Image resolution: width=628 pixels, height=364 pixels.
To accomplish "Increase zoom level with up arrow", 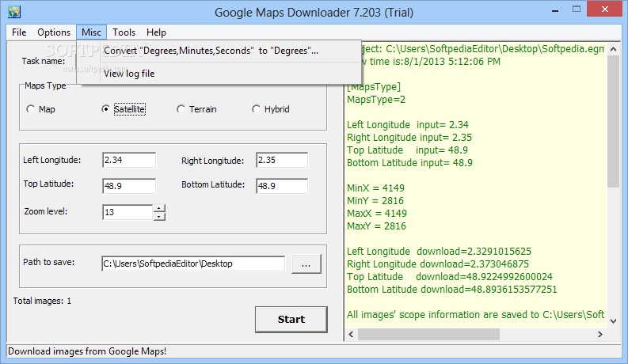I will pos(159,208).
